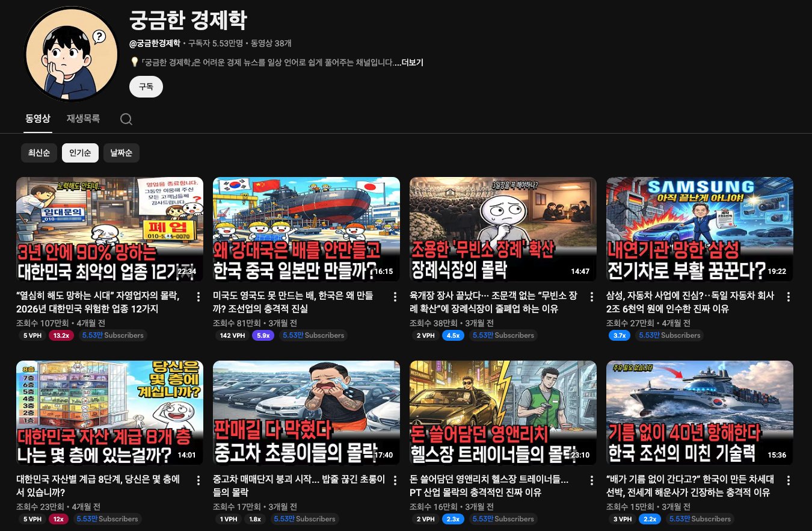Expand the channel description via 더보기
The image size is (812, 531).
pos(412,63)
